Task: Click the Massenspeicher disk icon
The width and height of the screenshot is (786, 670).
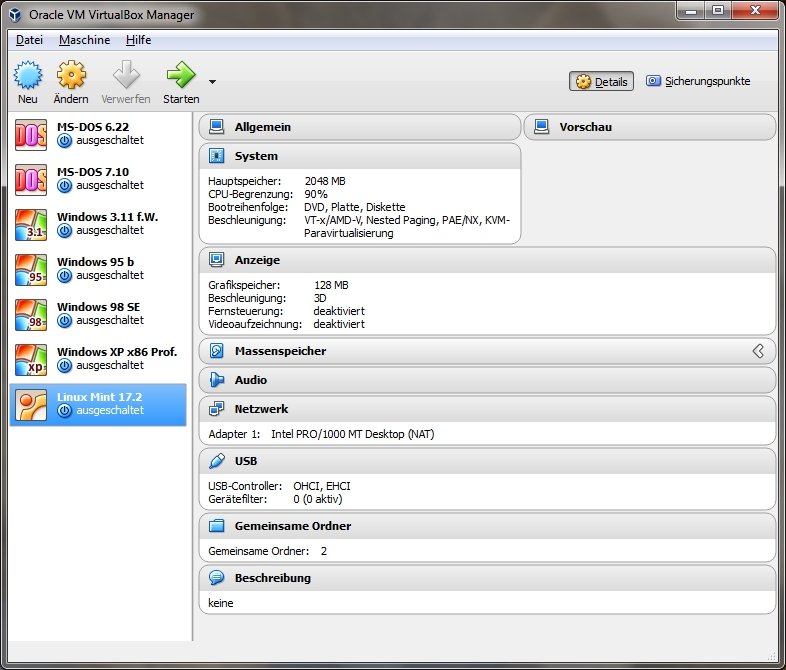Action: (217, 351)
